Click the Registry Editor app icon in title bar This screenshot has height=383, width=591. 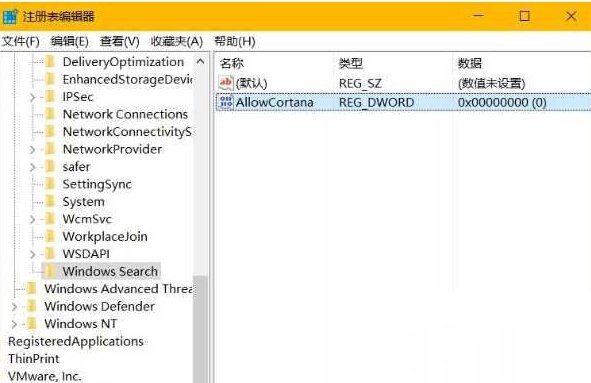(10, 16)
